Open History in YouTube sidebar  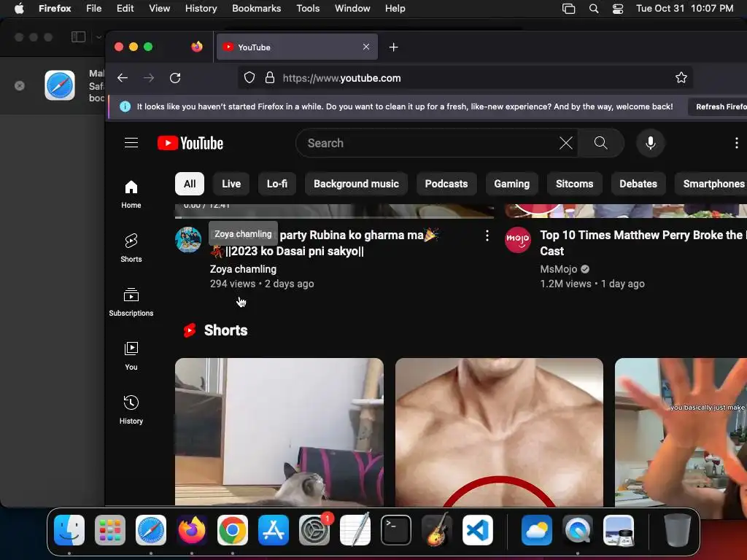(131, 410)
